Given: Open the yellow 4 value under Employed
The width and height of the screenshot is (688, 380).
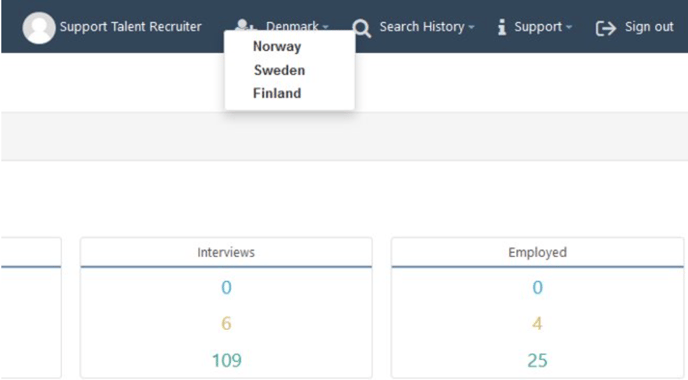Looking at the screenshot, I should pos(538,324).
